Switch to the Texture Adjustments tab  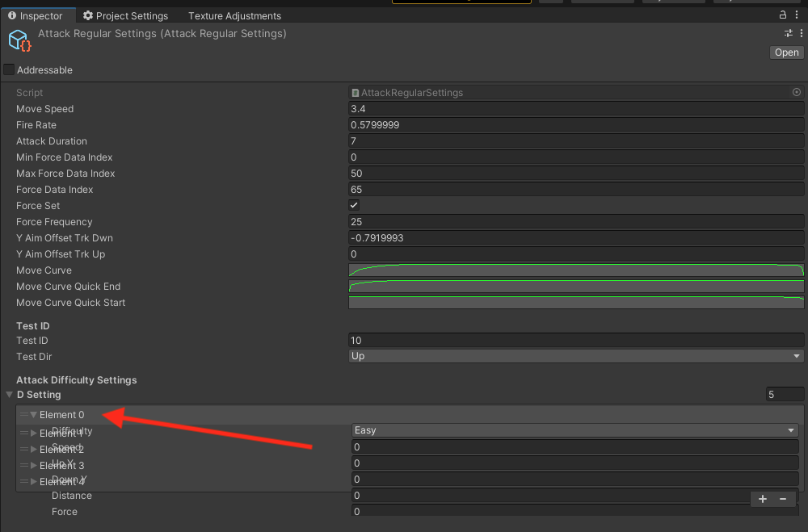[x=234, y=15]
